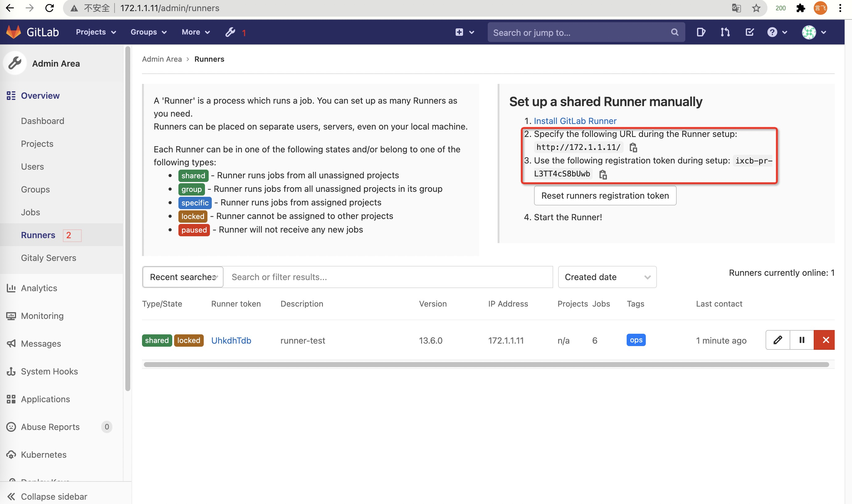This screenshot has width=852, height=504.
Task: Open sidebar Groups under Overview
Action: pos(35,189)
